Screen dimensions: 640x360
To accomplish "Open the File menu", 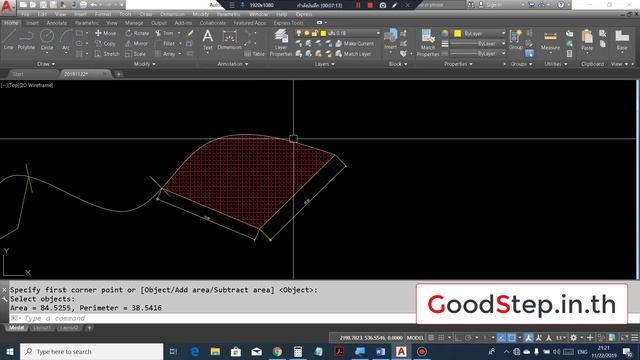I will (x=25, y=14).
